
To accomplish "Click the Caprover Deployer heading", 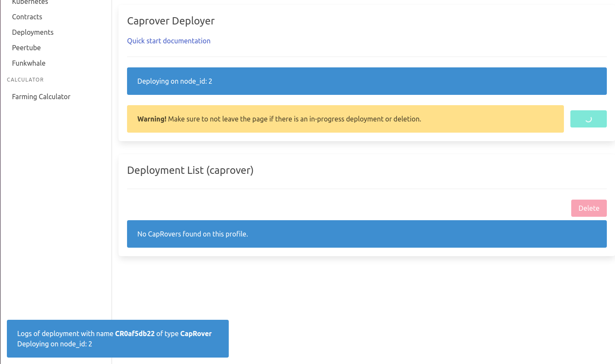I will (171, 21).
